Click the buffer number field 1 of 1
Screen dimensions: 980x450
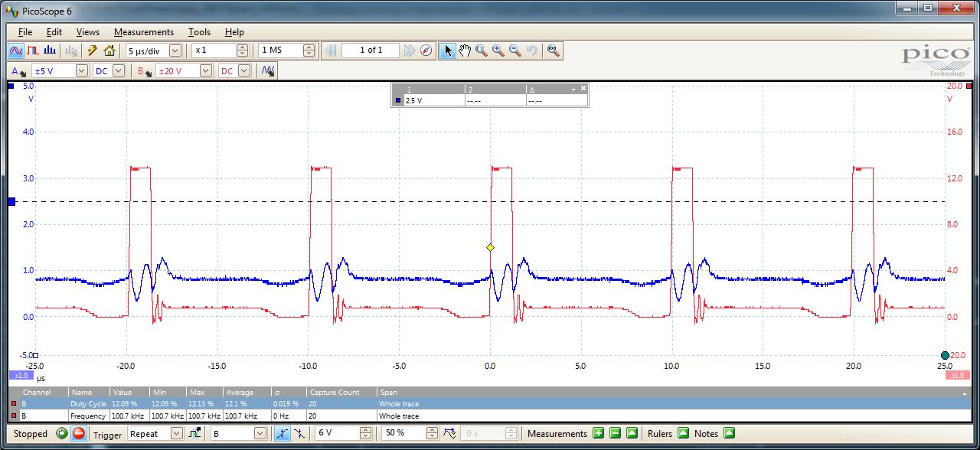coord(371,51)
